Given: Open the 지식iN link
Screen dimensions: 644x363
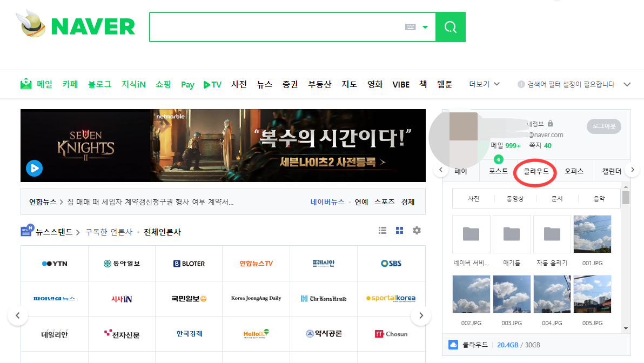Looking at the screenshot, I should 133,84.
